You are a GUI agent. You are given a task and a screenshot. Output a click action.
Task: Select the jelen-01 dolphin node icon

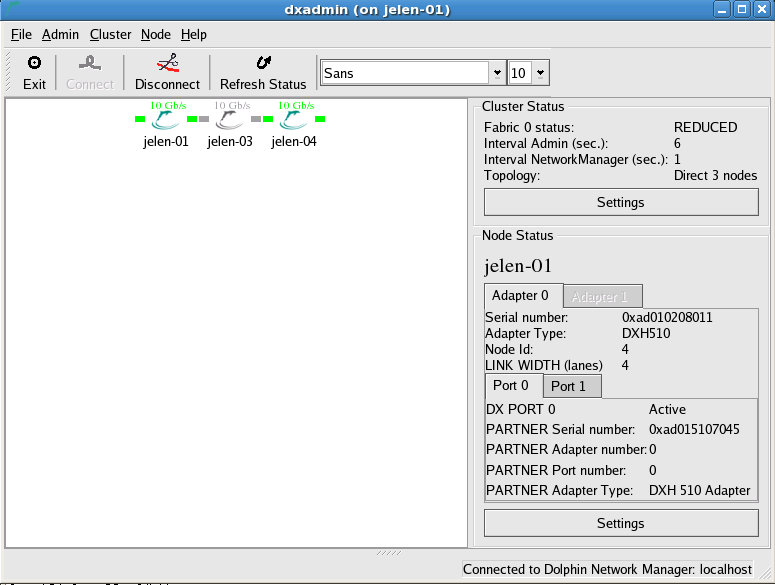165,120
